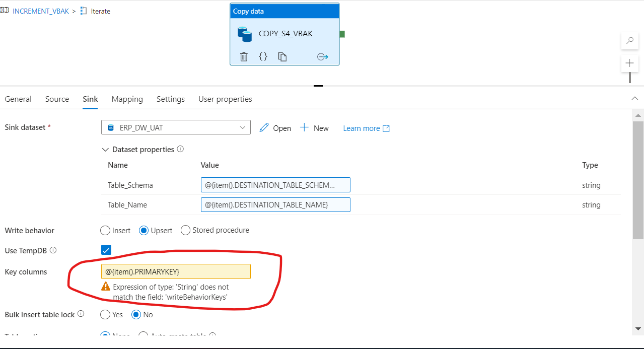Click the Key columns expression field
Screen dimensions: 644x349
[x=176, y=271]
